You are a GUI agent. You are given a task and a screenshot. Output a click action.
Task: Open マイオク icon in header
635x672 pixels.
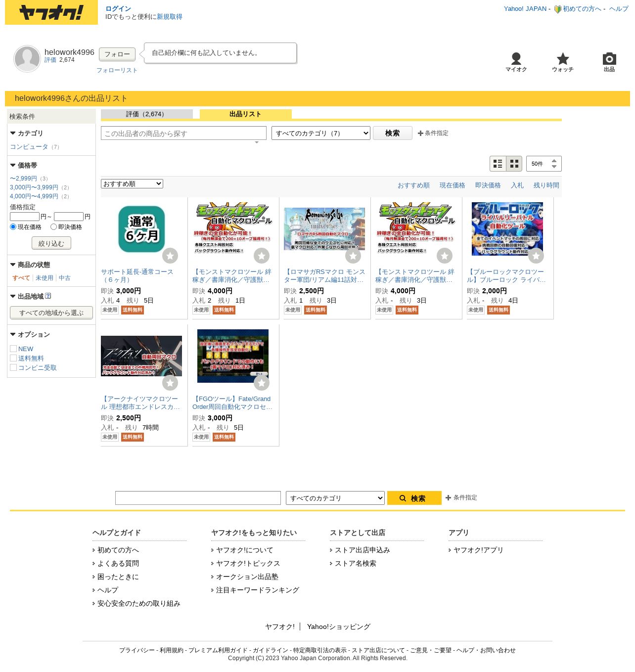(516, 62)
